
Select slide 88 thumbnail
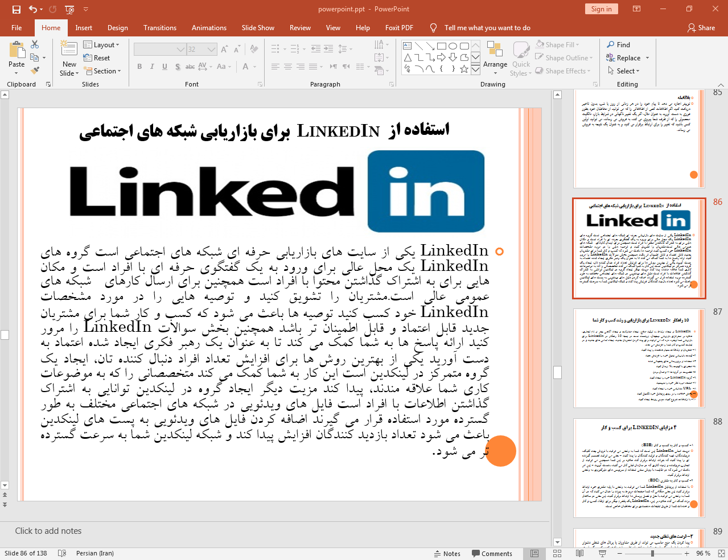click(639, 468)
